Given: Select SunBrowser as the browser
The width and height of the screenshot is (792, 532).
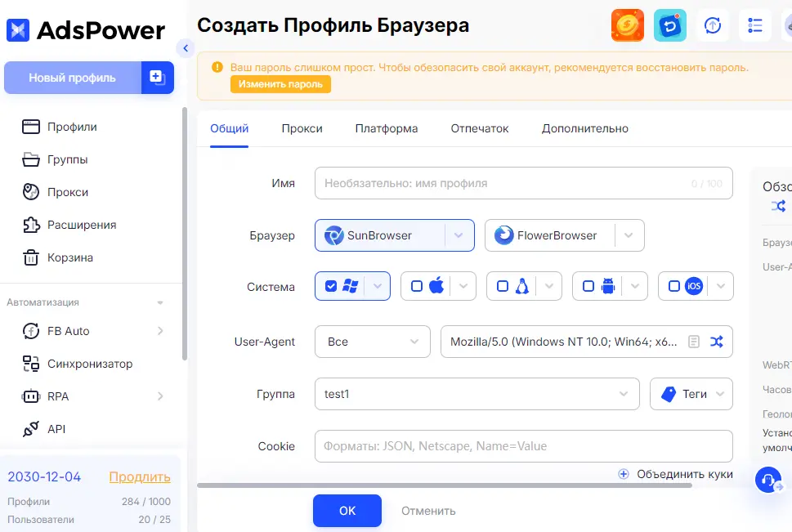Looking at the screenshot, I should 380,235.
